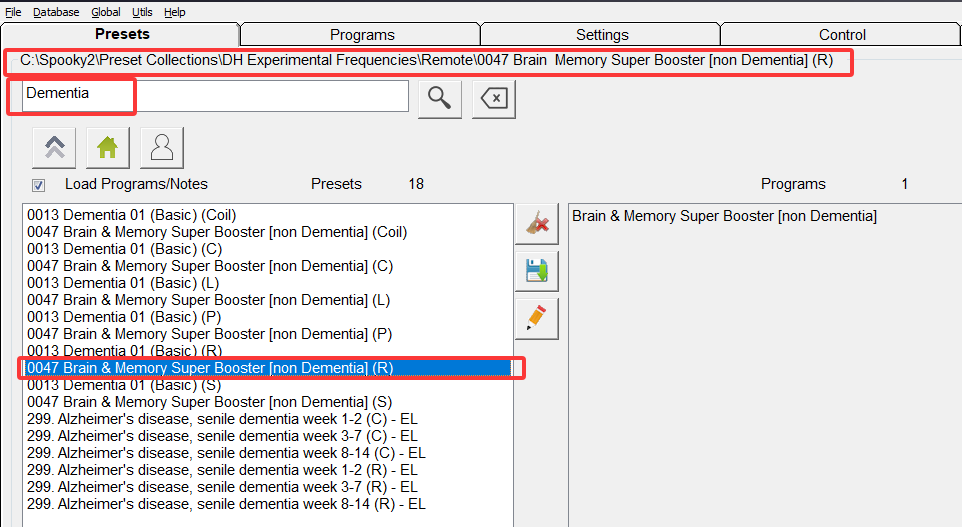Select 0013 Dementia 01 (Basic) (Coil) preset
The image size is (962, 527).
click(x=132, y=215)
